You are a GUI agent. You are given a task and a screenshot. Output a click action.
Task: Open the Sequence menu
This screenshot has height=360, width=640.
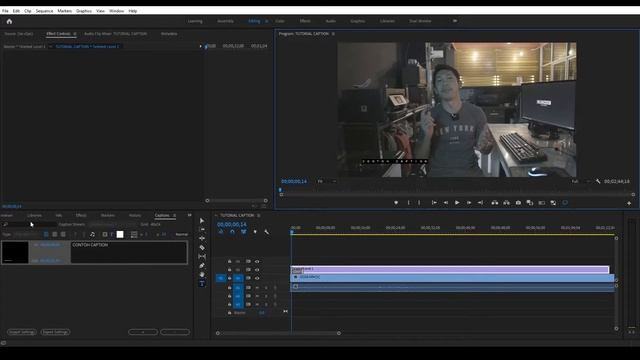pos(44,11)
